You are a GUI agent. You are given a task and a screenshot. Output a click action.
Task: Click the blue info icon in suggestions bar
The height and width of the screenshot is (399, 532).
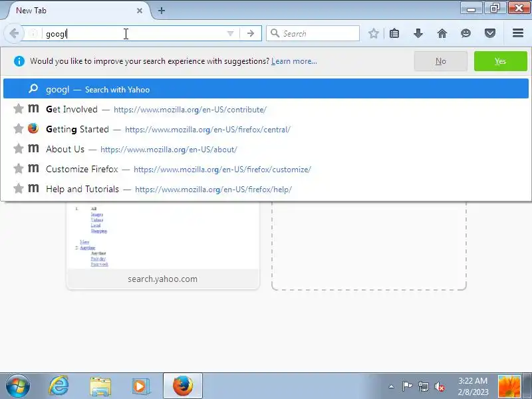click(x=19, y=61)
